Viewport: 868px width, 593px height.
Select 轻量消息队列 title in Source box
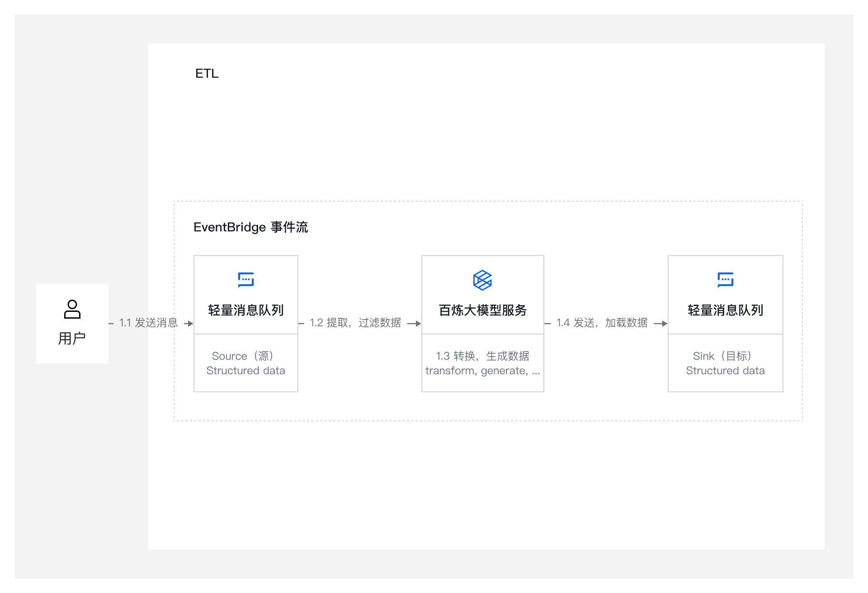pos(246,310)
